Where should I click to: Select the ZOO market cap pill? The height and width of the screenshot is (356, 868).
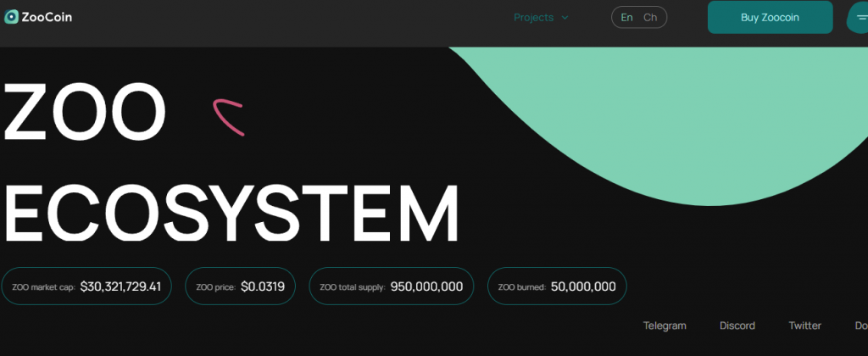(x=86, y=286)
